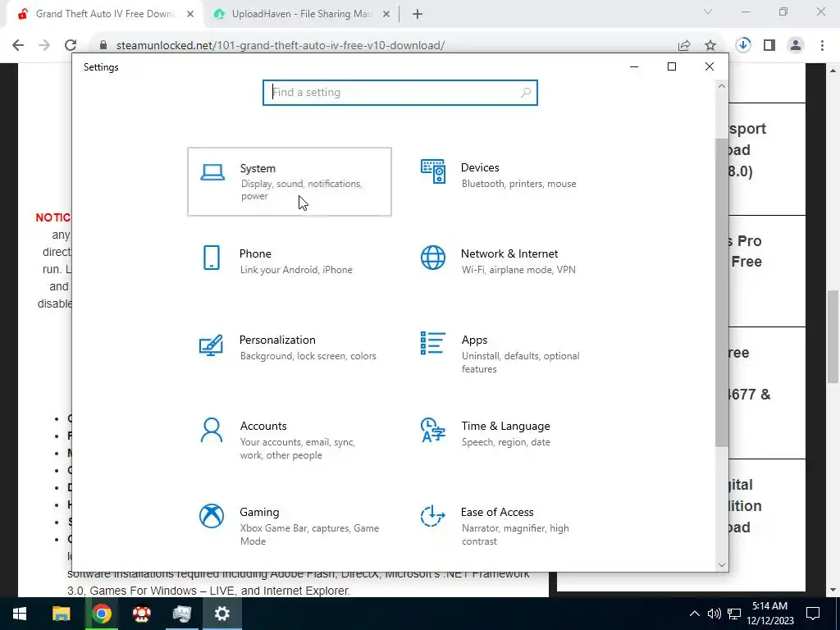
Task: Click "Speech, region, date" text
Action: (505, 442)
